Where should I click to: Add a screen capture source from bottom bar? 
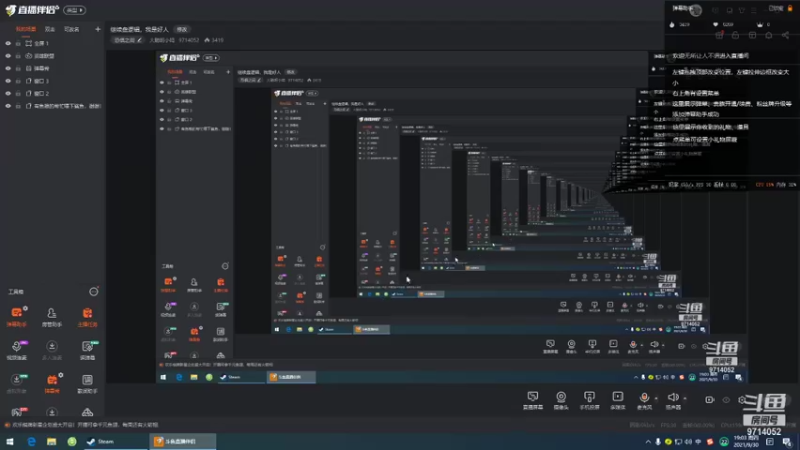pos(533,400)
